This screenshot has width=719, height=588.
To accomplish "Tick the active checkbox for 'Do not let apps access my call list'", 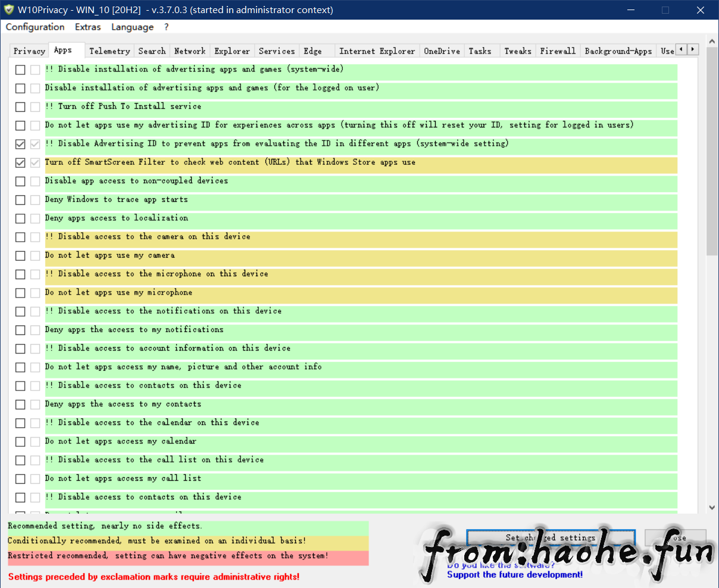I will [20, 479].
